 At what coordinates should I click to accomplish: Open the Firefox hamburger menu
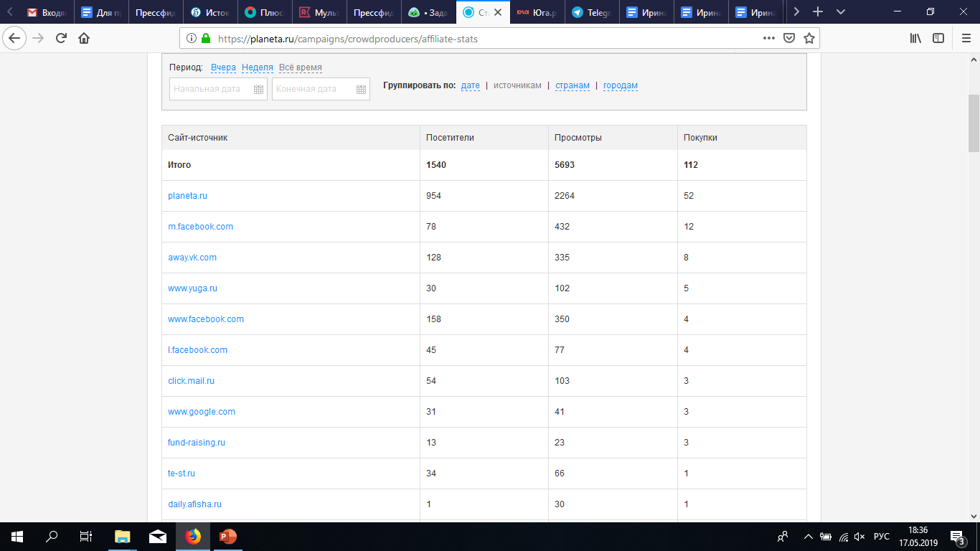[965, 39]
